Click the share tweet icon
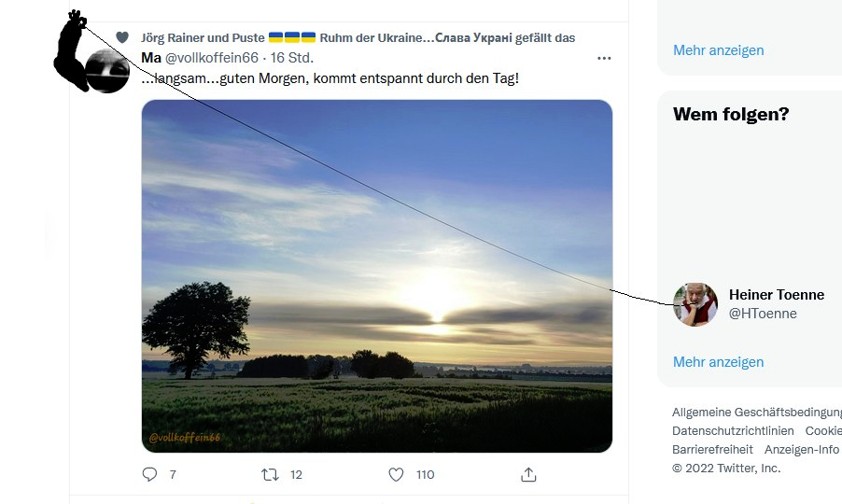 pos(528,474)
